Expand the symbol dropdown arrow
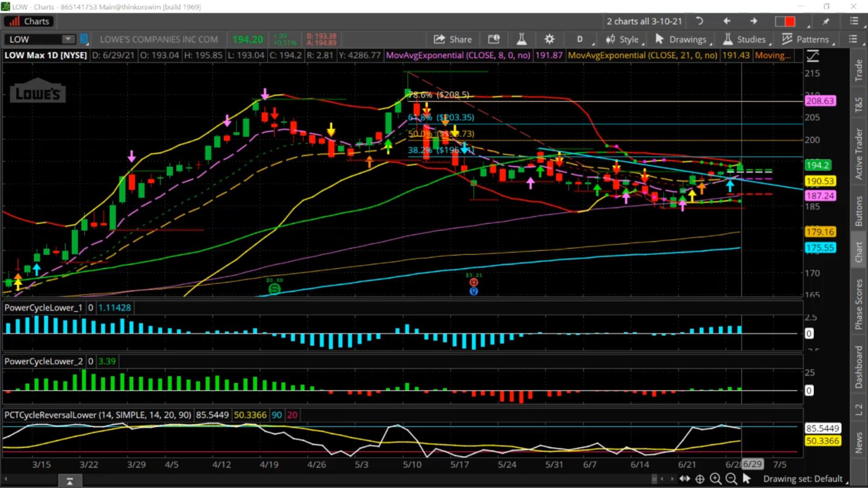The height and width of the screenshot is (488, 868). coord(68,39)
